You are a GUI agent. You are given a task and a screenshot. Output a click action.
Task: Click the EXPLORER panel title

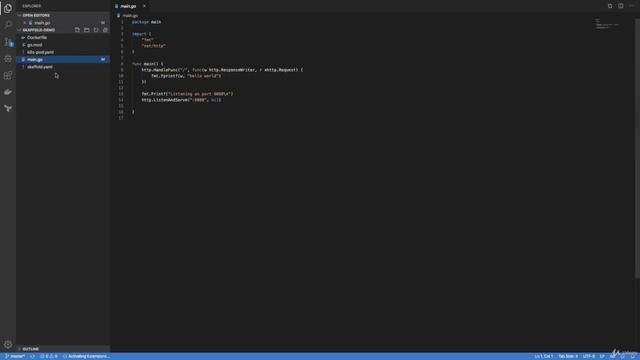coord(32,6)
